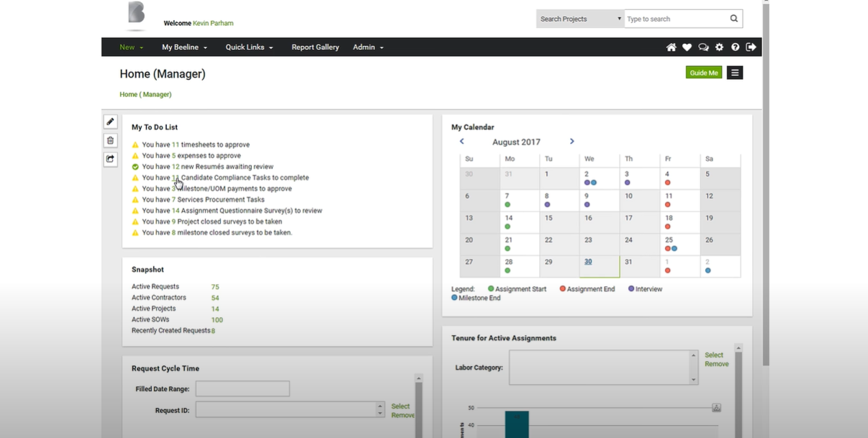Go to next month in calendar
The height and width of the screenshot is (438, 868).
coord(572,142)
